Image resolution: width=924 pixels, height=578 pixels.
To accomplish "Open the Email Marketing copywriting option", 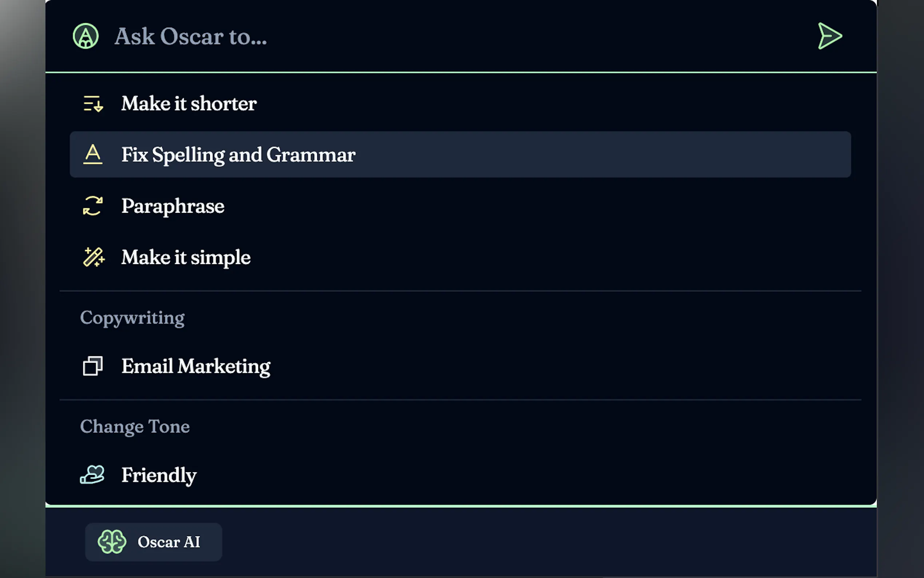I will [x=196, y=366].
